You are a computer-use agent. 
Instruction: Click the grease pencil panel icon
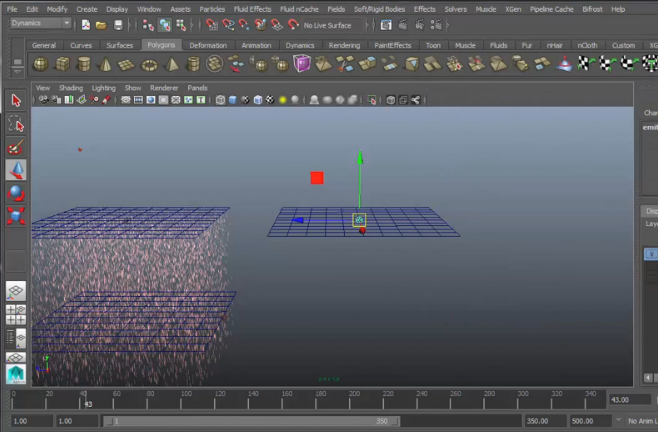107,100
